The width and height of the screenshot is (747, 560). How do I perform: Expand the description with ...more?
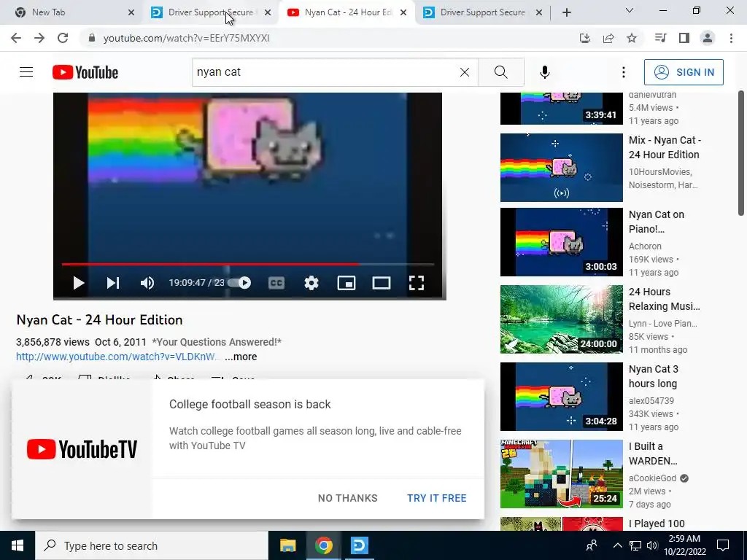[241, 357]
